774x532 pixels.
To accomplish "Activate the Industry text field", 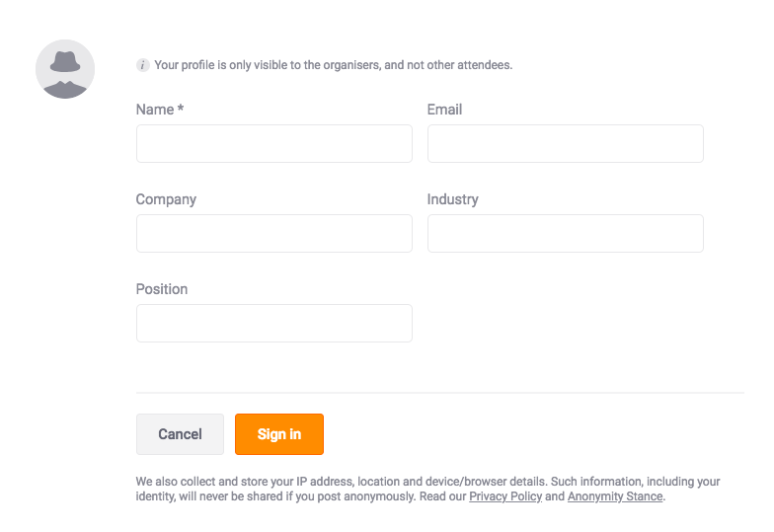I will point(566,233).
